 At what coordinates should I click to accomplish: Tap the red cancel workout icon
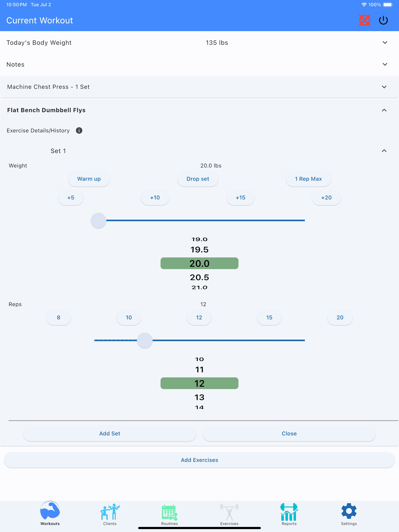[365, 20]
